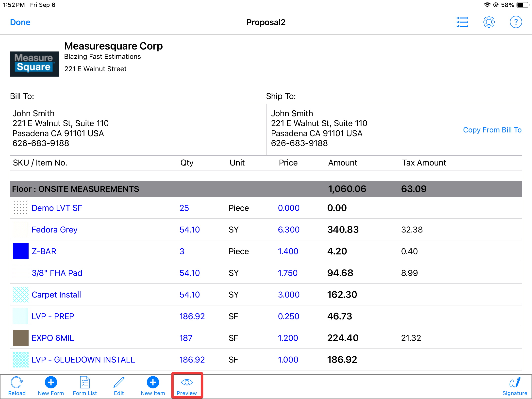Tap the brown EXPO 6MIL swatch
532x399 pixels.
tap(21, 338)
